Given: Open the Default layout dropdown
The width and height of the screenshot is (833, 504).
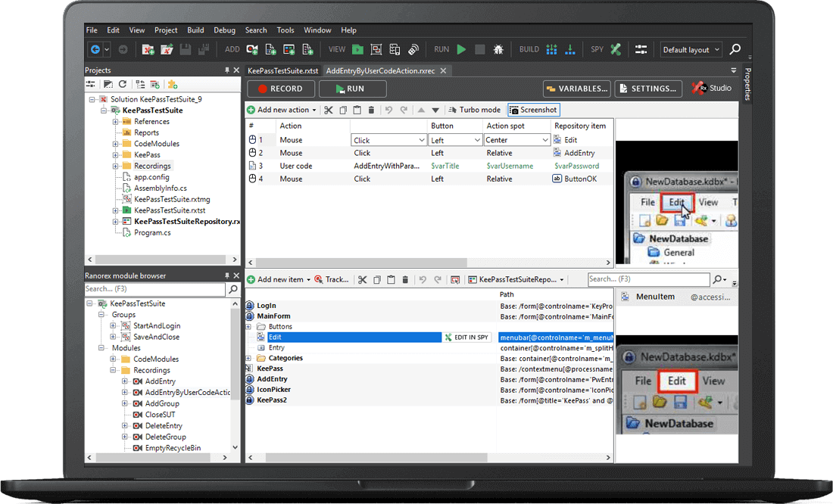Looking at the screenshot, I should 691,50.
